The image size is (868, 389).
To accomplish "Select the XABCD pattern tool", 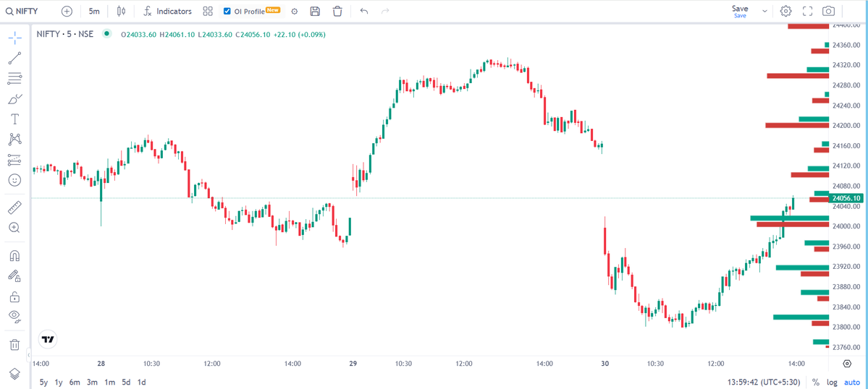I will 14,140.
